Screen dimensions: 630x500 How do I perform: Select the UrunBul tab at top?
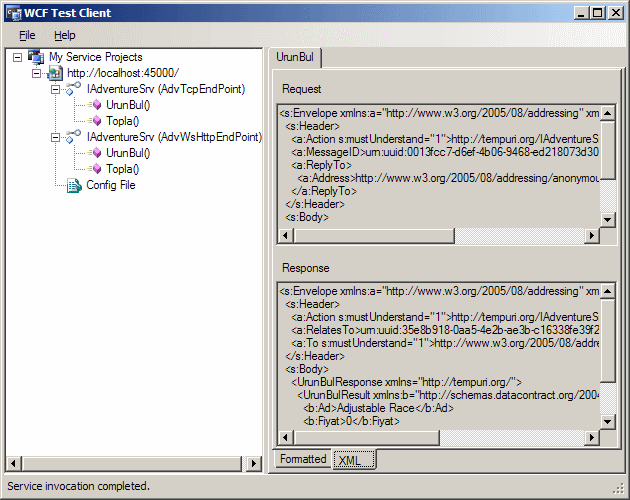[294, 58]
